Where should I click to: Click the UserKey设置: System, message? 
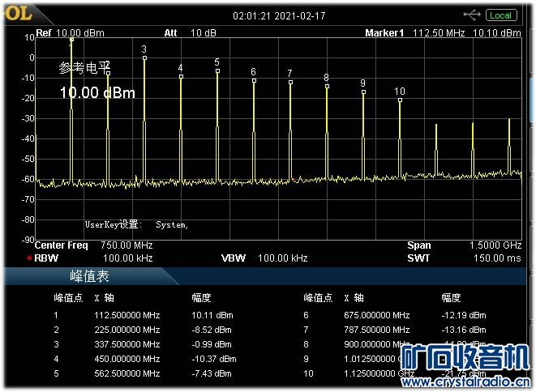[x=136, y=224]
